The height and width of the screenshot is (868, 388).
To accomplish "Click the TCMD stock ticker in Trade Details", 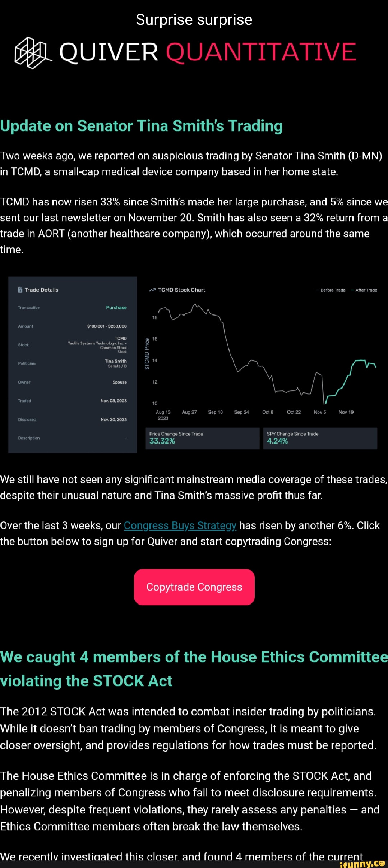I will (121, 338).
